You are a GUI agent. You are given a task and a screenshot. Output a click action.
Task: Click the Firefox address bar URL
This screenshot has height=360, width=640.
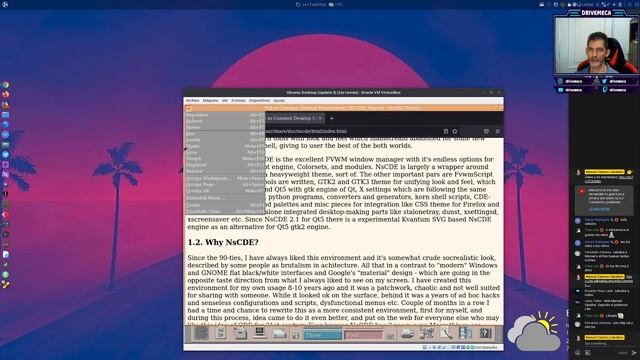(x=306, y=131)
